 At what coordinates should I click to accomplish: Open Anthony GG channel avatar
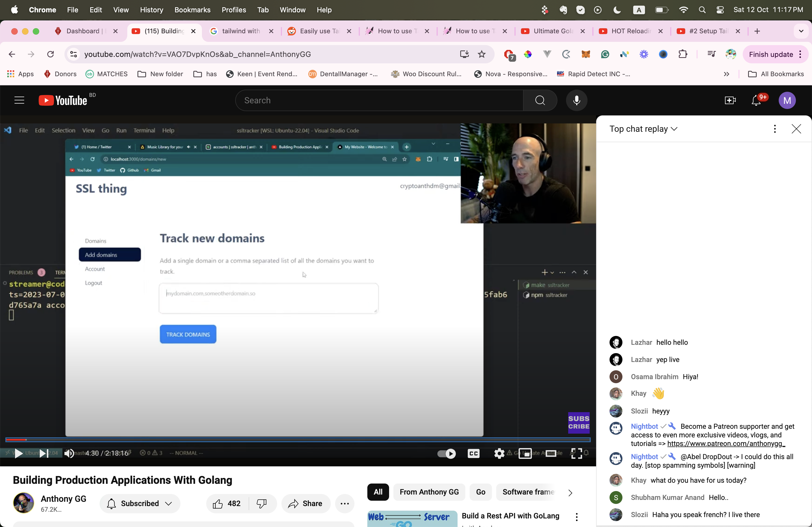[x=24, y=503]
